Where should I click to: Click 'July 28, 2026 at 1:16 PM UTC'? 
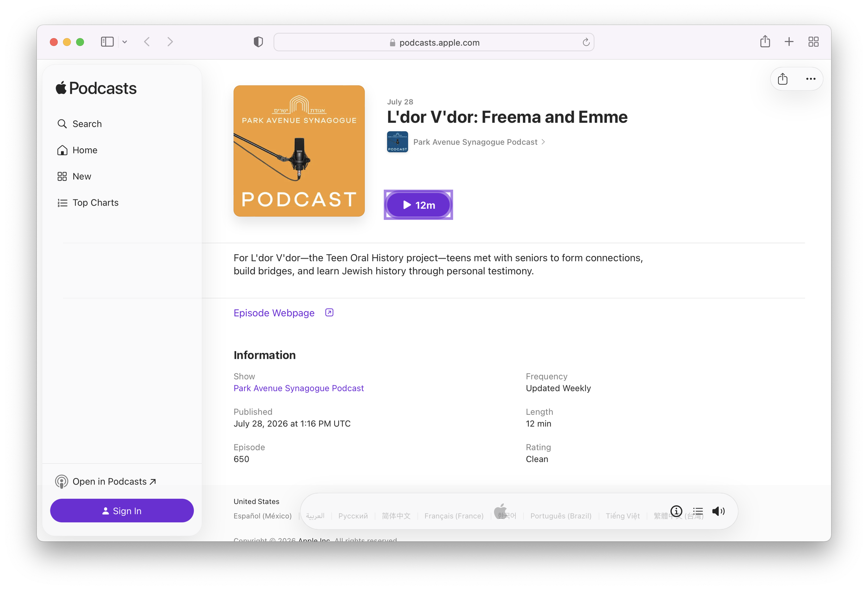(x=292, y=423)
